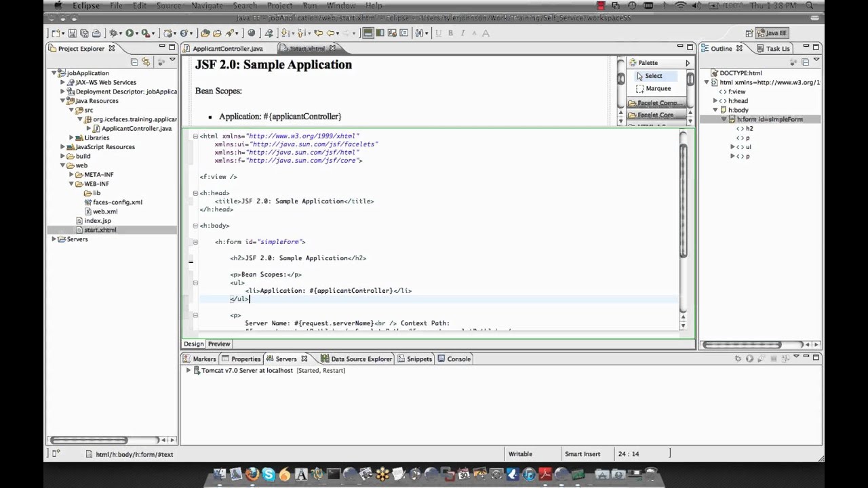Viewport: 868px width, 488px height.
Task: Select DOCTYPE:html in Outline
Action: pos(736,73)
